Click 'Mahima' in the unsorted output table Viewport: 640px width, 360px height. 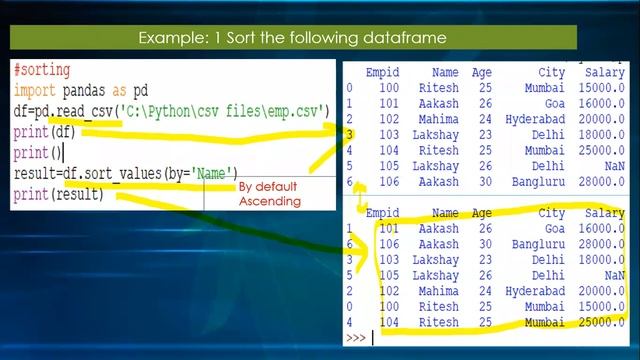[438, 119]
